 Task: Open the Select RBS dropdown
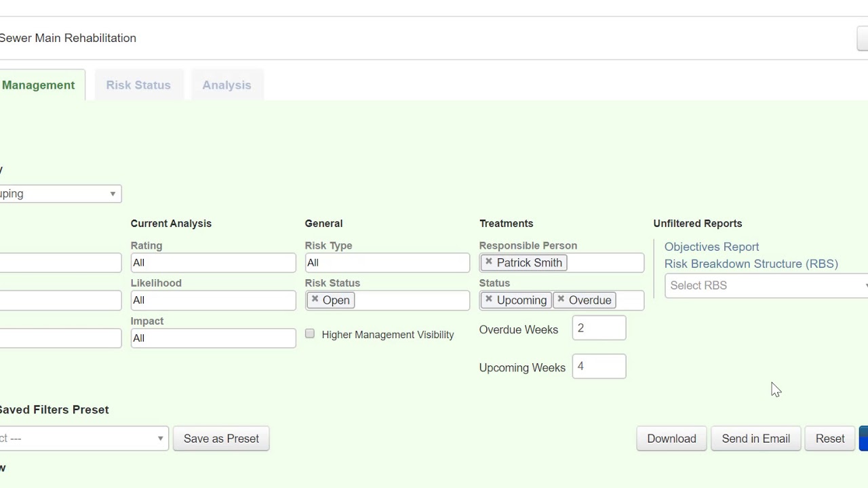[x=766, y=285]
